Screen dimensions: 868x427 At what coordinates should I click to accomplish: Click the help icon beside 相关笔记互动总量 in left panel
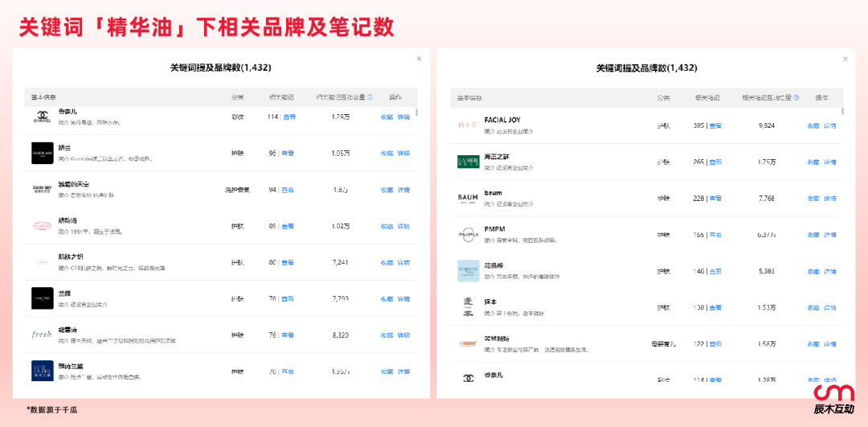371,97
